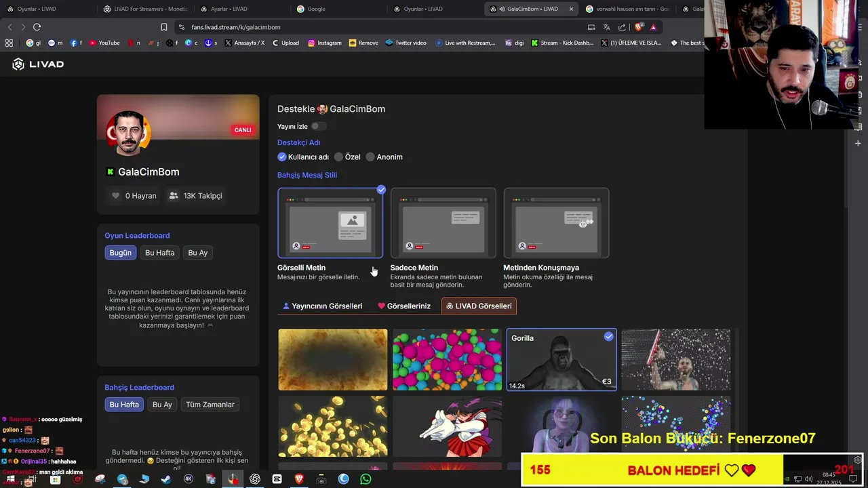This screenshot has width=868, height=488.
Task: Select the Özel supporter name option
Action: point(347,157)
